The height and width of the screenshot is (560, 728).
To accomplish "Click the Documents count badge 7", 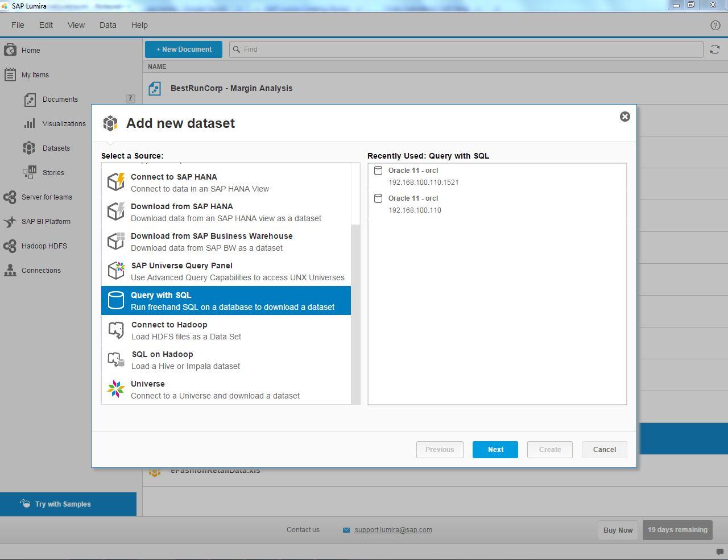I will click(x=130, y=98).
